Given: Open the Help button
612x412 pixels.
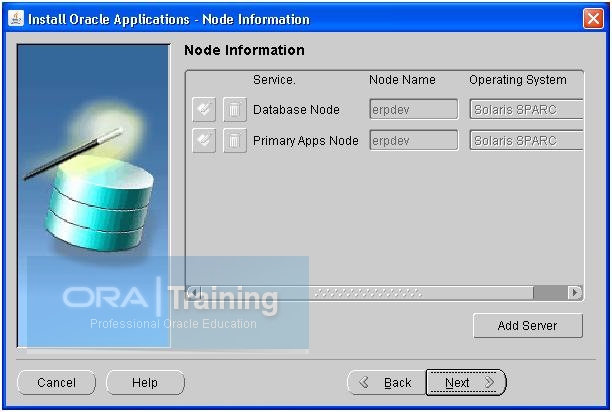Looking at the screenshot, I should tap(145, 382).
